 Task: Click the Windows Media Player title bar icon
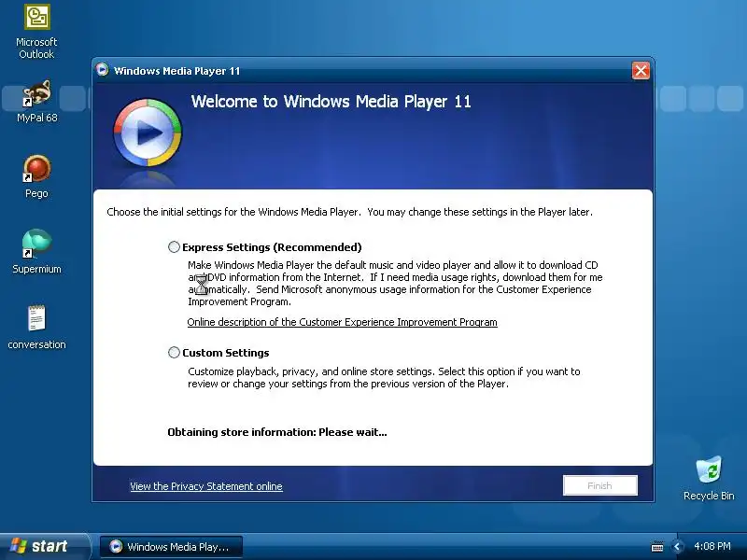[x=102, y=70]
